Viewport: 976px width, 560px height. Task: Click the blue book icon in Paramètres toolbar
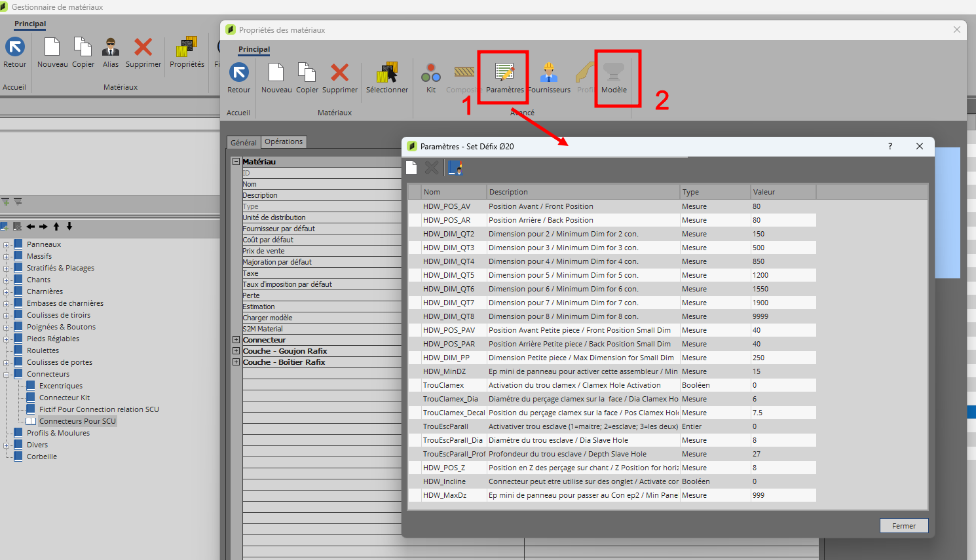click(455, 168)
